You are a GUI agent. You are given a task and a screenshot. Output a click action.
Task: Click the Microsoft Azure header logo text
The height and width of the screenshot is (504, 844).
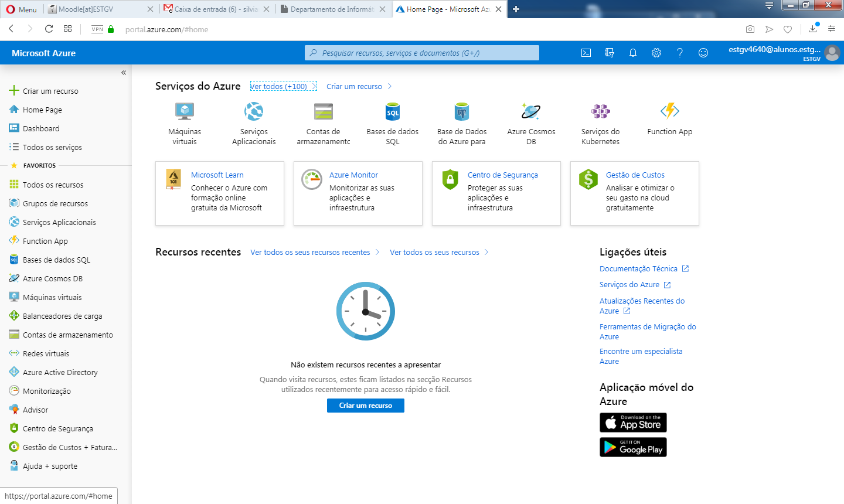[43, 53]
